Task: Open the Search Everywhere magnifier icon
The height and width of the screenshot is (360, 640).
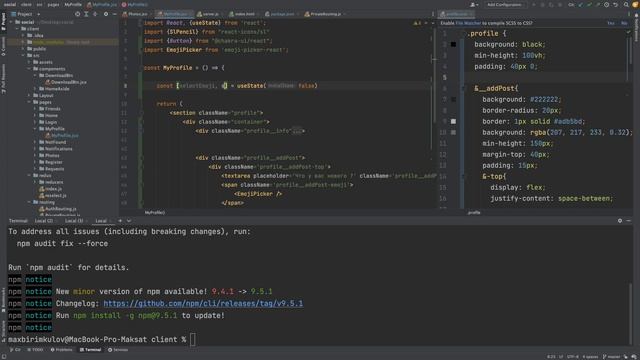Action: pos(626,4)
